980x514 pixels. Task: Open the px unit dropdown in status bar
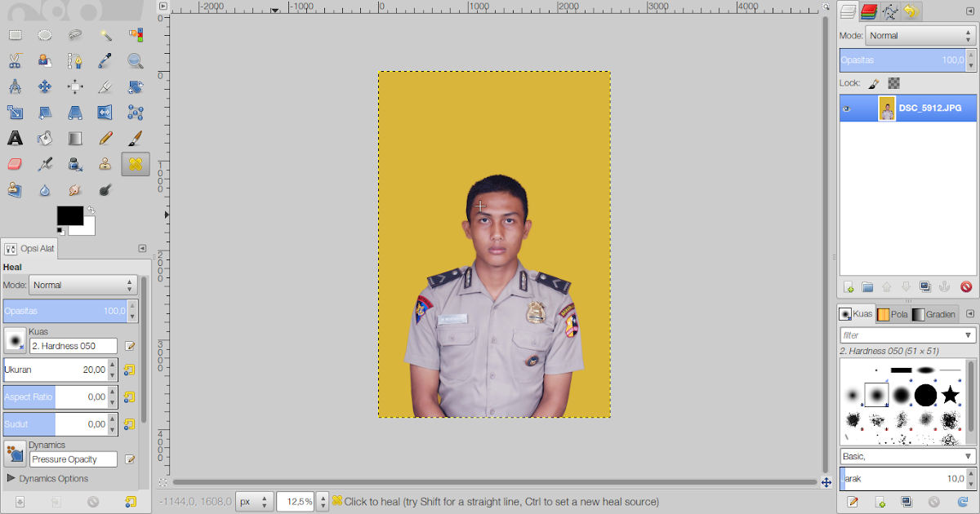coord(254,502)
